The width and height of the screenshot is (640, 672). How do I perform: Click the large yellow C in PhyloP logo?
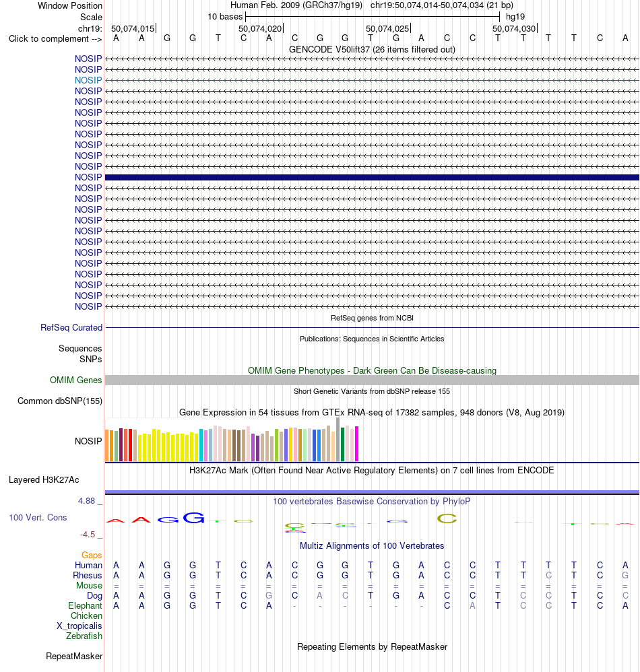tap(447, 518)
